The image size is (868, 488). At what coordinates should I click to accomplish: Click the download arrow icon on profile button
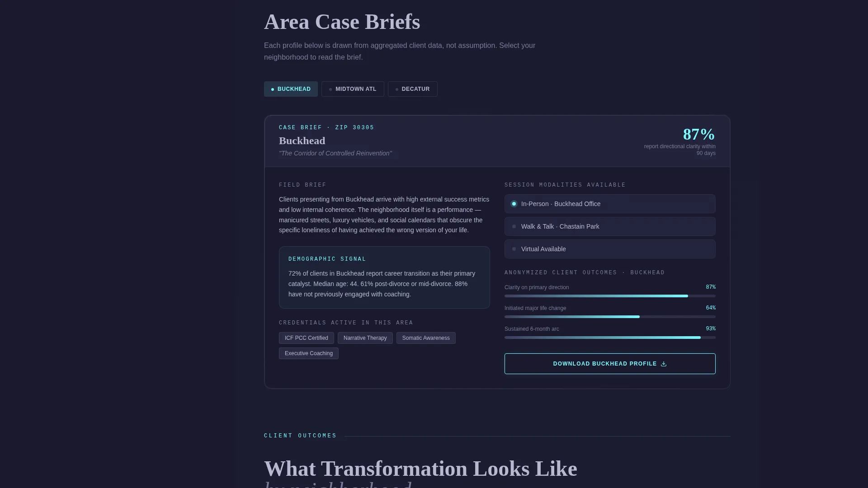[664, 364]
